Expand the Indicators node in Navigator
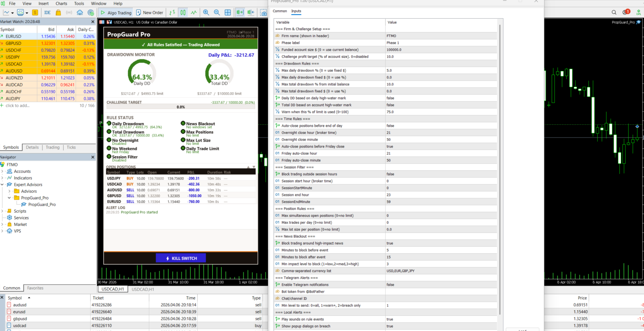644x331 pixels. (x=2, y=178)
